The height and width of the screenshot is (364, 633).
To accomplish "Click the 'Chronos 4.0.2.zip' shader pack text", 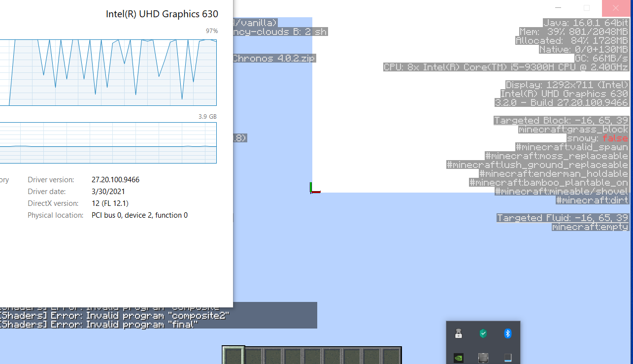I will (274, 58).
